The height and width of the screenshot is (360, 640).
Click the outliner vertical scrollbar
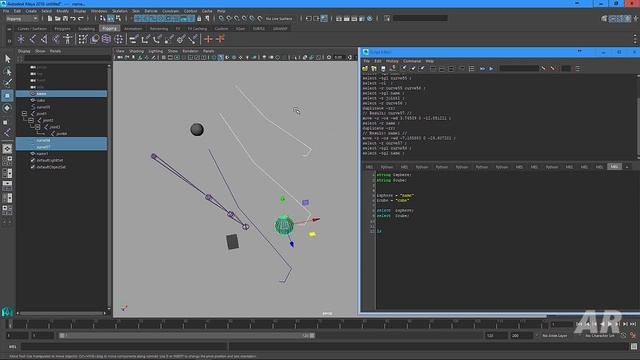(x=109, y=188)
